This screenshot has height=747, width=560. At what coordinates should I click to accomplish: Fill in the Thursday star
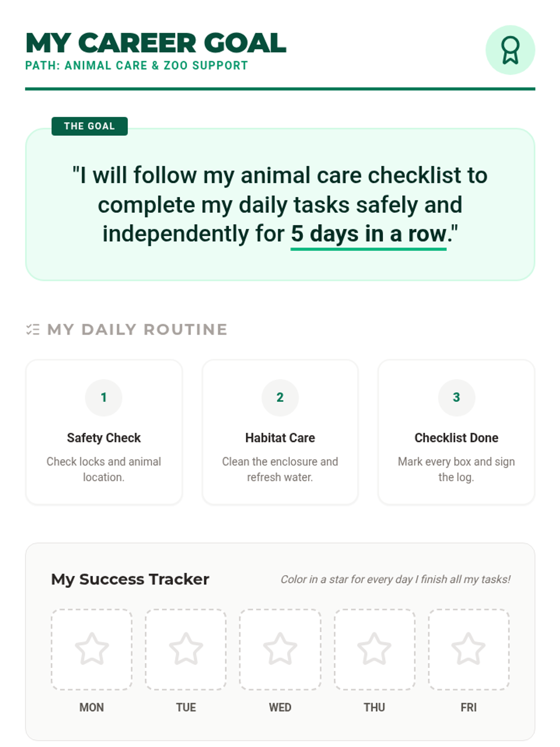tap(374, 649)
